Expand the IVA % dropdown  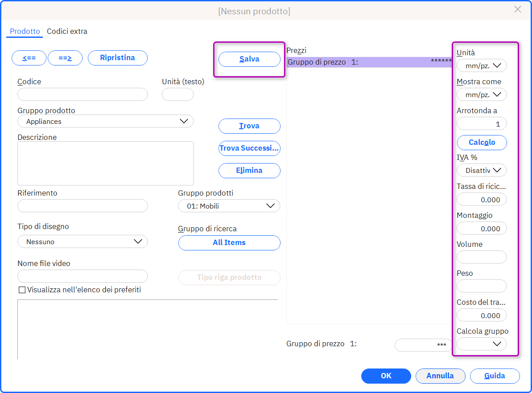click(x=482, y=170)
